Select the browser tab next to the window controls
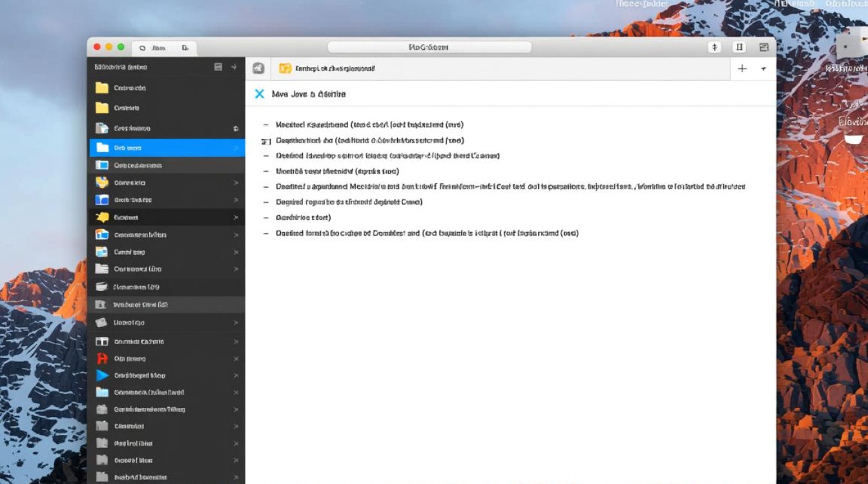This screenshot has height=484, width=868. (164, 48)
